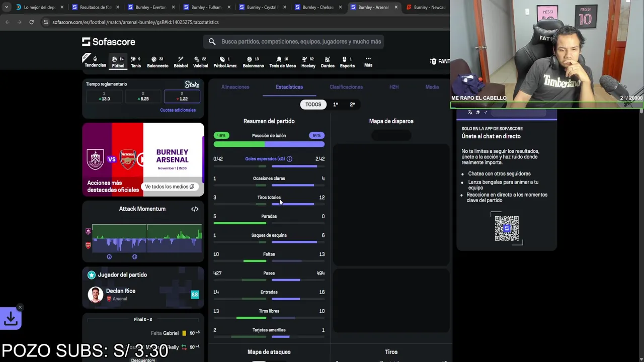Open Attack Momentum embed code icon
The image size is (644, 362).
[195, 209]
